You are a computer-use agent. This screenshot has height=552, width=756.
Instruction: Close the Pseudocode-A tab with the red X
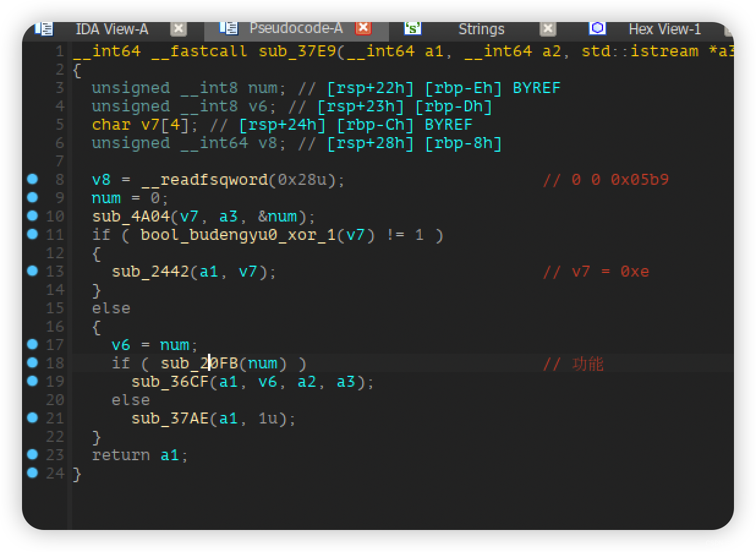coord(363,28)
